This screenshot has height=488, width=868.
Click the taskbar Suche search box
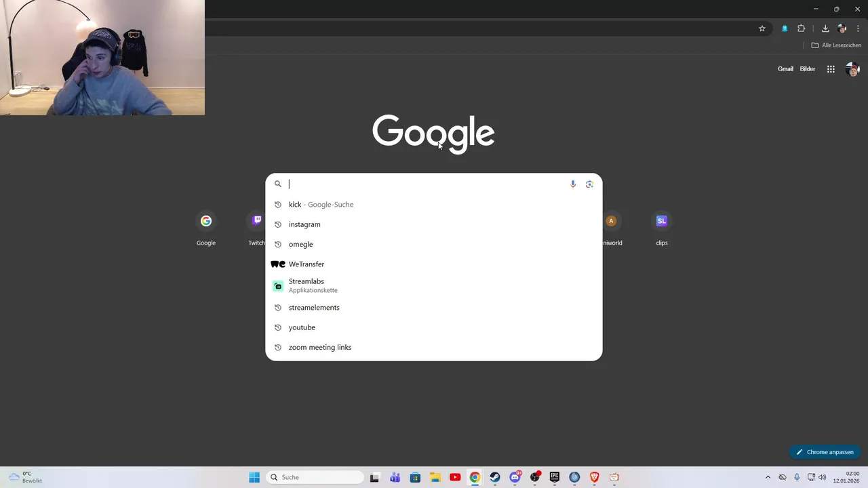click(x=315, y=477)
